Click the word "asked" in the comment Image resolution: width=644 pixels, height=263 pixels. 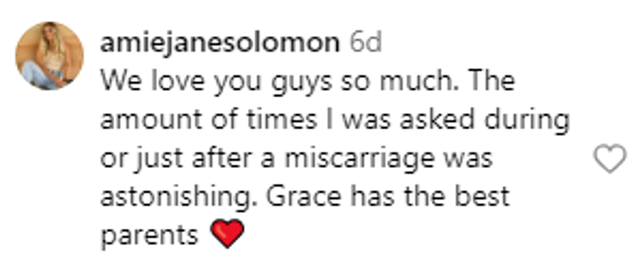(451, 121)
